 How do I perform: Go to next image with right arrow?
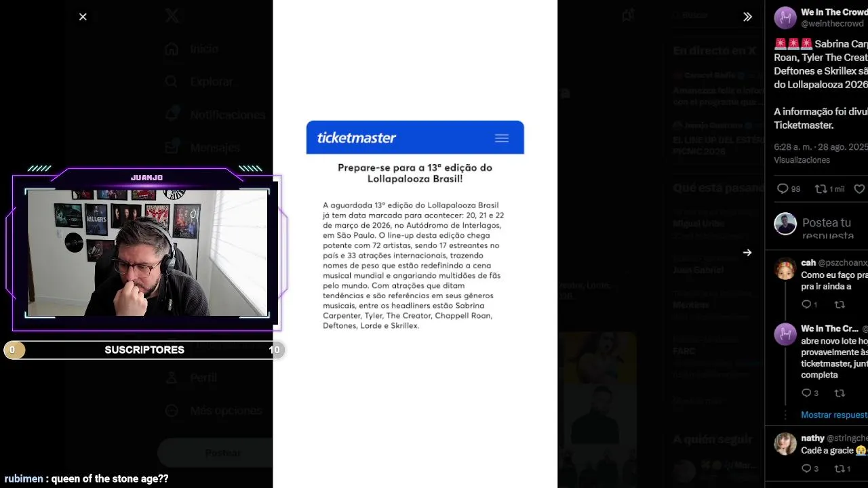747,253
